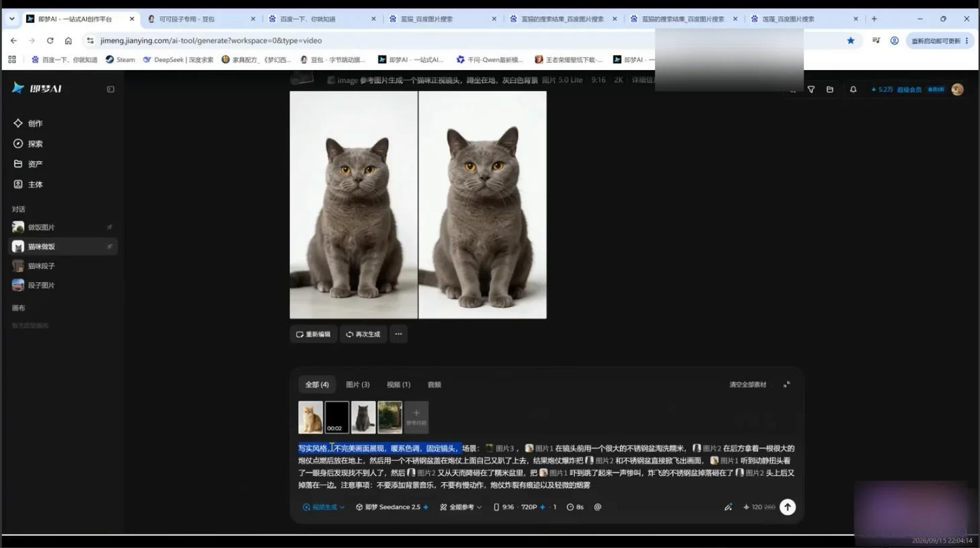Collapse the prompt editor panel
980x548 pixels.
pyautogui.click(x=786, y=384)
